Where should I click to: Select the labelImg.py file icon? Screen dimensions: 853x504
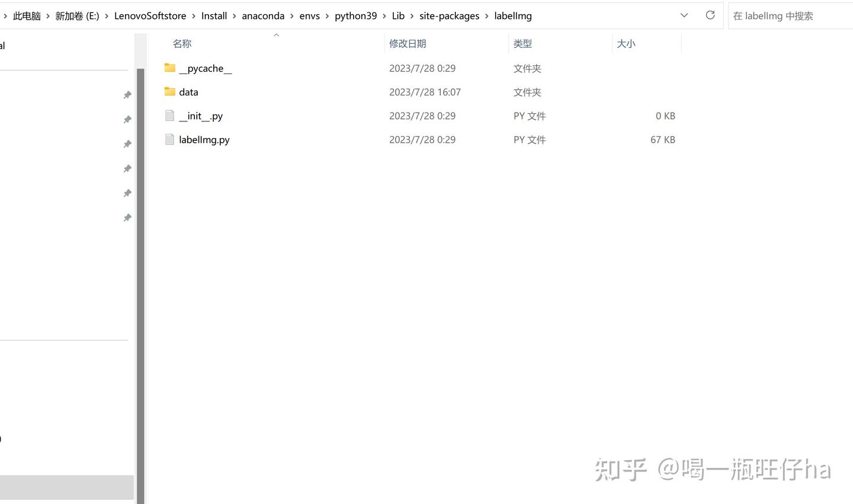pos(170,139)
